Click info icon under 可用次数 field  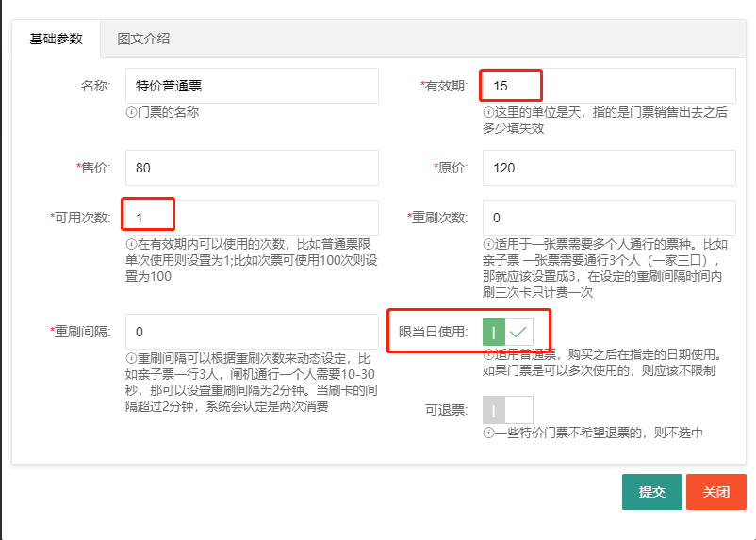[x=131, y=245]
